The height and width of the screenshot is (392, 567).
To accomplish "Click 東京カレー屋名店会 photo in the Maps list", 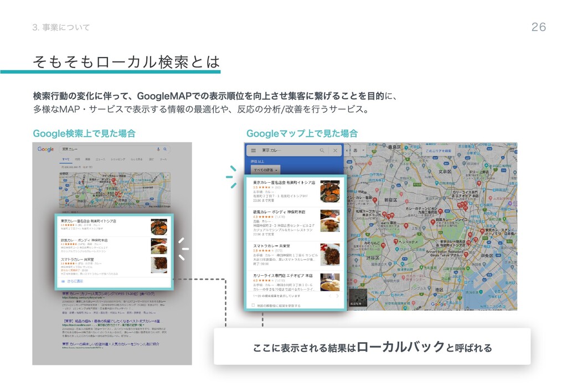I will 330,191.
